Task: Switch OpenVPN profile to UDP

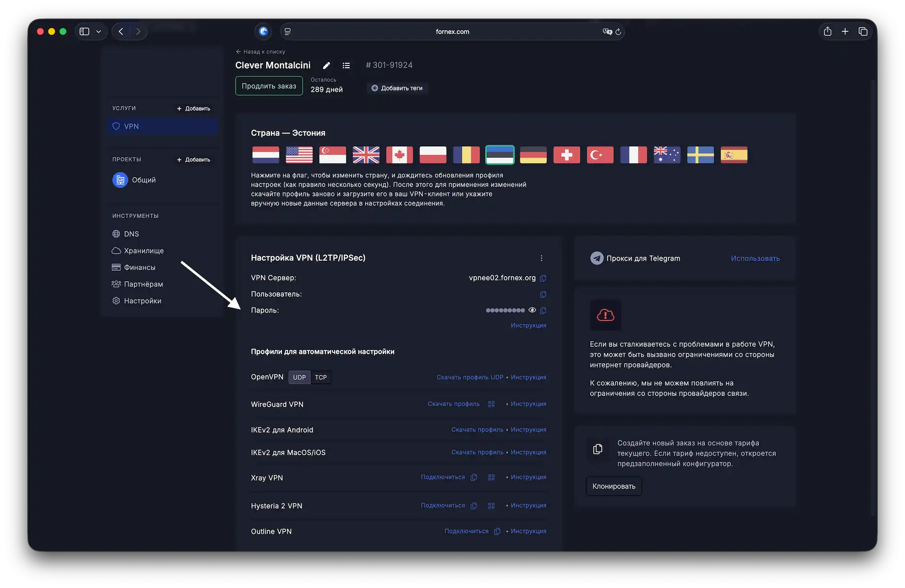Action: pos(299,377)
